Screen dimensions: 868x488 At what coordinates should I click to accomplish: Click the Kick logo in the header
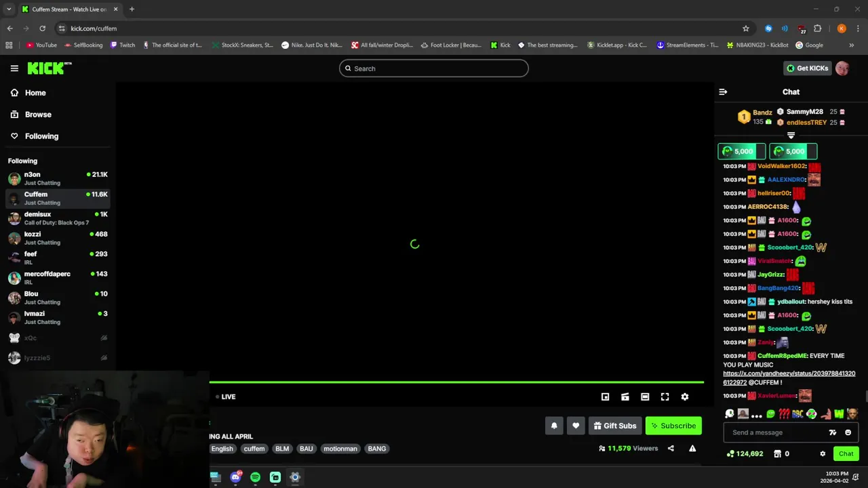[x=49, y=68]
